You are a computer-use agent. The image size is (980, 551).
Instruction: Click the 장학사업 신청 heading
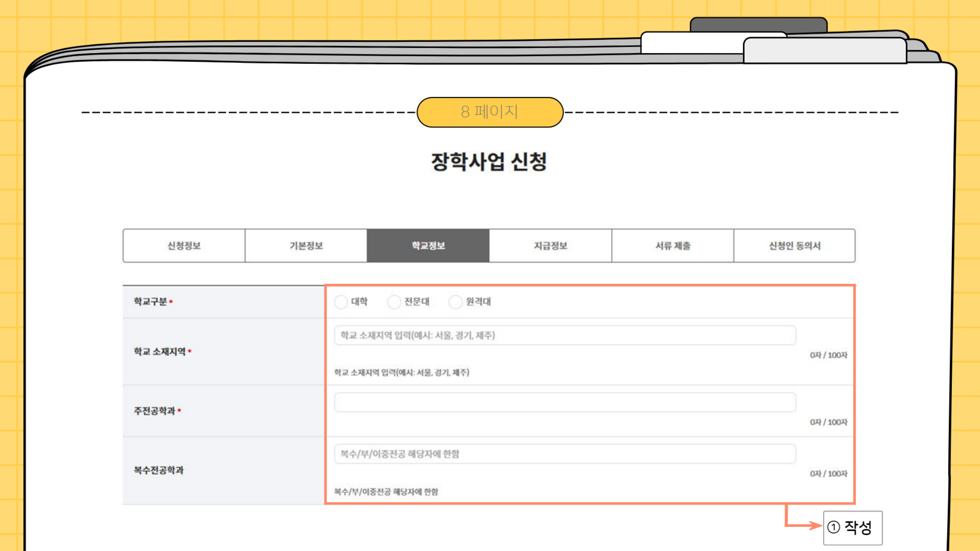pyautogui.click(x=489, y=162)
